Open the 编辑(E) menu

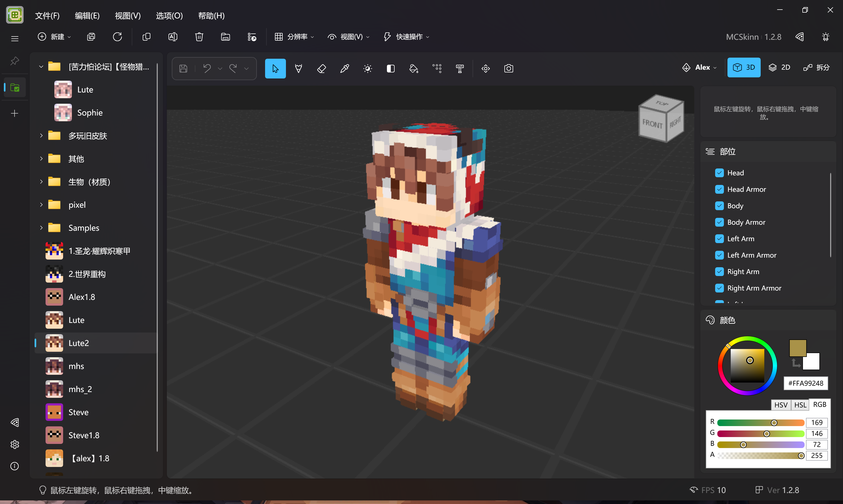[87, 16]
